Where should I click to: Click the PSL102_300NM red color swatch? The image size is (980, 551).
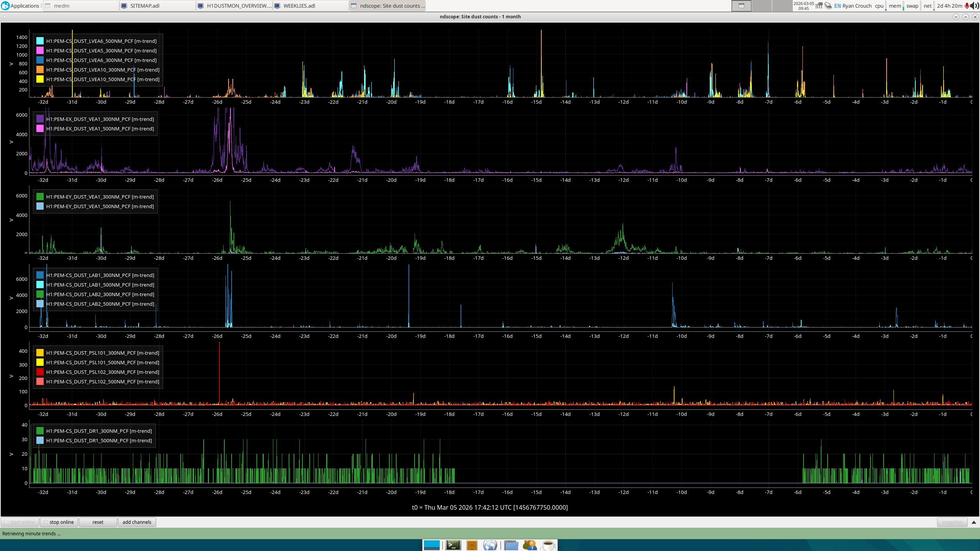[40, 372]
